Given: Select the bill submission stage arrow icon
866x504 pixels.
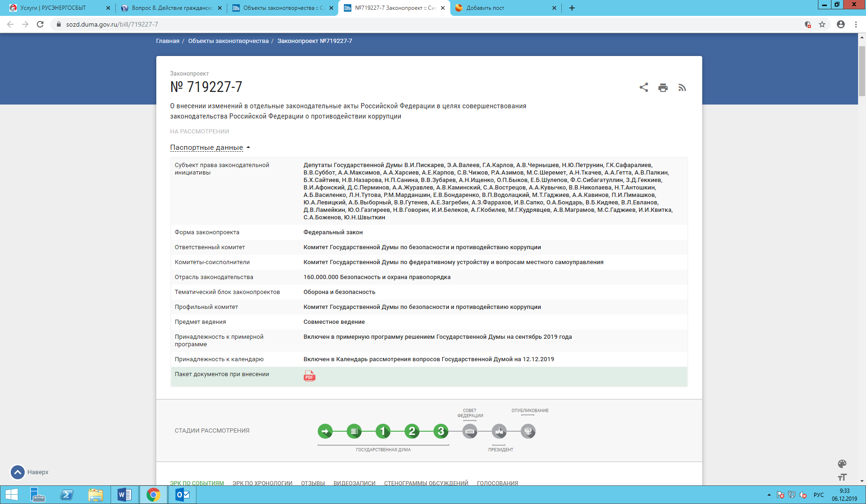Looking at the screenshot, I should click(325, 431).
